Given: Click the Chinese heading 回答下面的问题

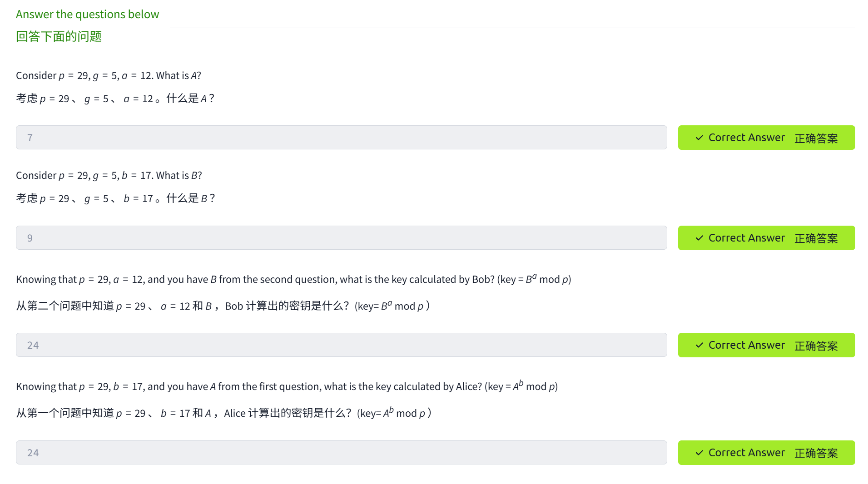Looking at the screenshot, I should tap(59, 36).
